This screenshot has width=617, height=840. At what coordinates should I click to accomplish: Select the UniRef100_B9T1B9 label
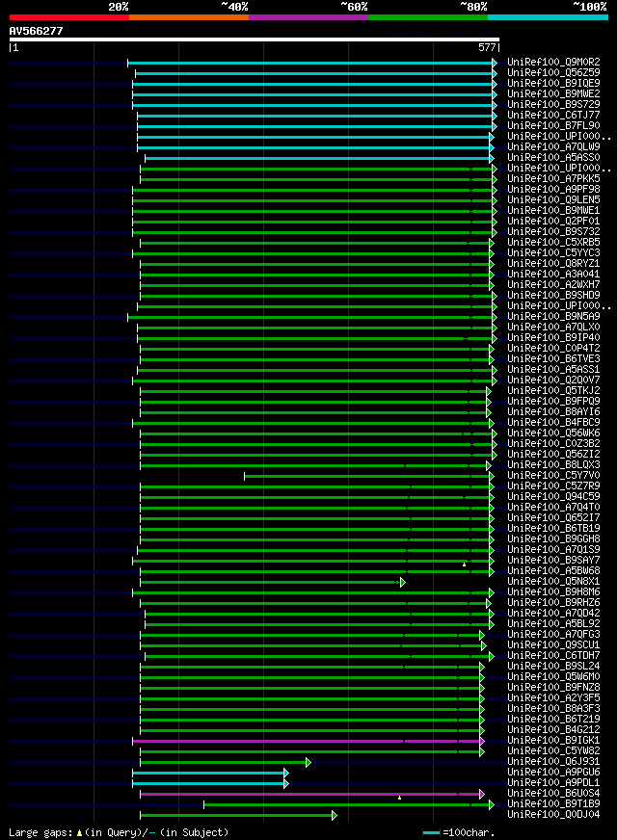pos(553,804)
